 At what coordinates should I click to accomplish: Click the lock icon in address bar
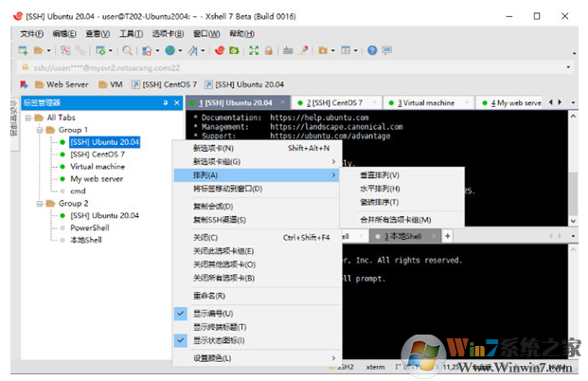[x=26, y=67]
